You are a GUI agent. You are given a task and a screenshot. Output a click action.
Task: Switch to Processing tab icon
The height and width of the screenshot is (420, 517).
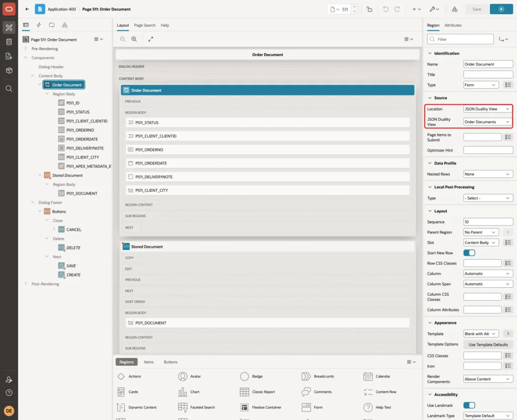tap(52, 25)
